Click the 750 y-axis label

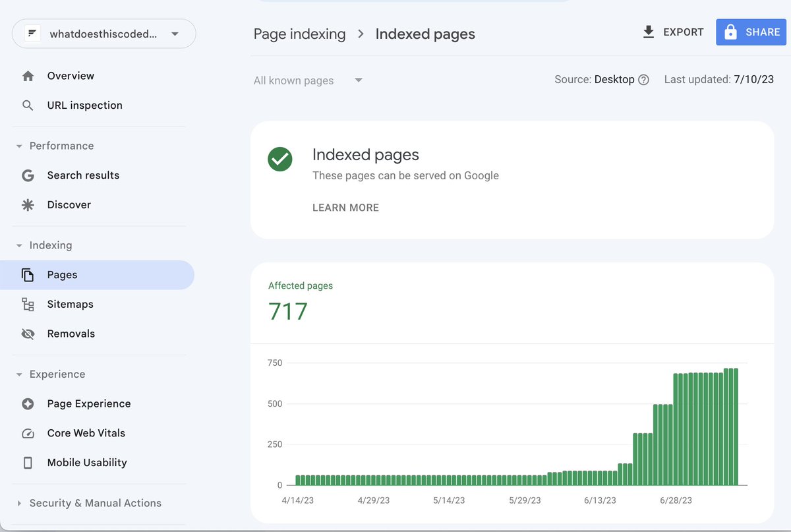click(x=275, y=363)
